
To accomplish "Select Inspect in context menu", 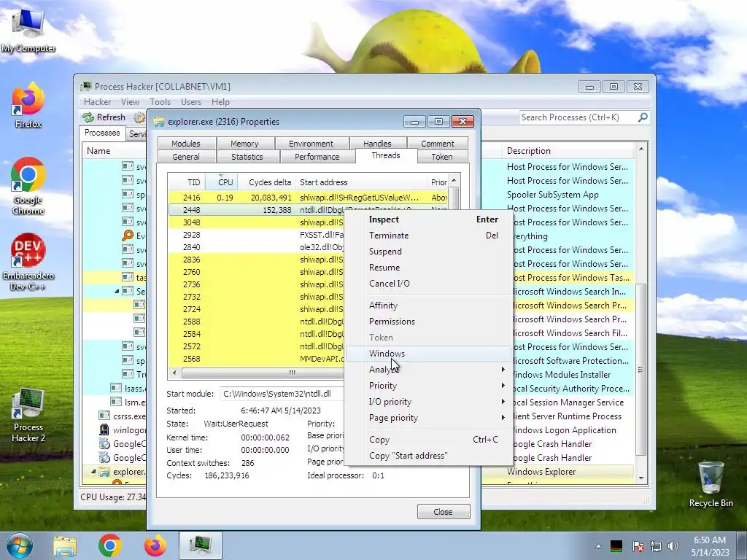I will click(427, 219).
